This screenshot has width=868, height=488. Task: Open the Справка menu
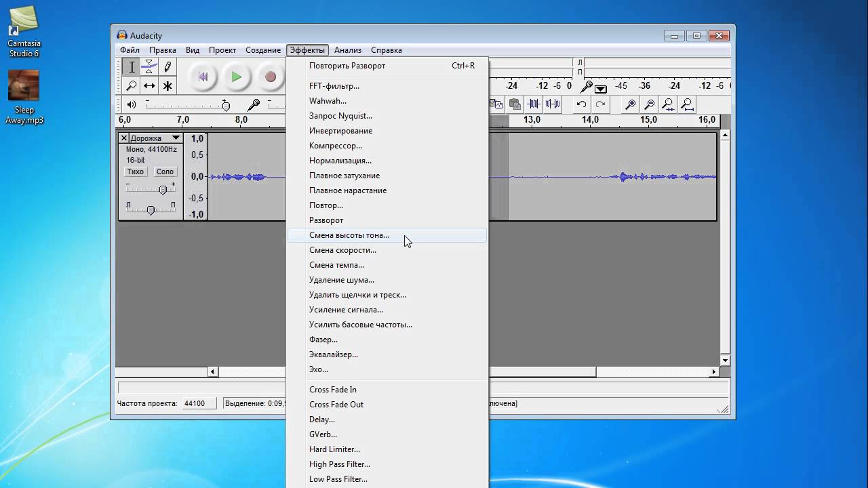pyautogui.click(x=387, y=50)
